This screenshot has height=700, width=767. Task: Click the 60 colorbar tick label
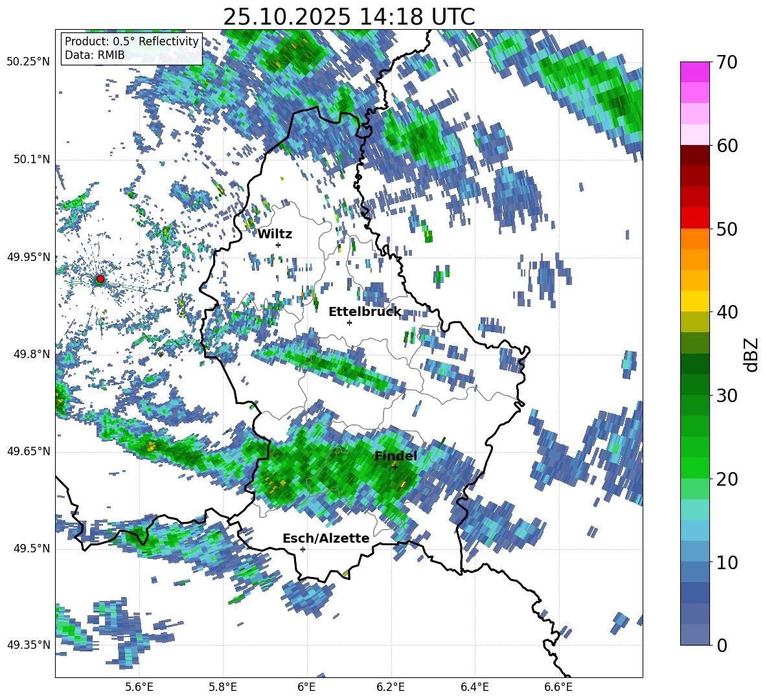coord(726,146)
